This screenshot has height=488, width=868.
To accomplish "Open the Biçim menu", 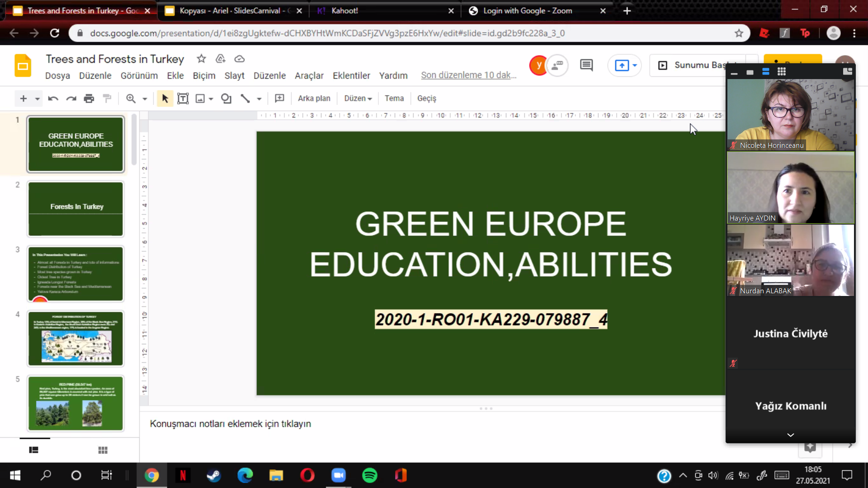I will 204,75.
